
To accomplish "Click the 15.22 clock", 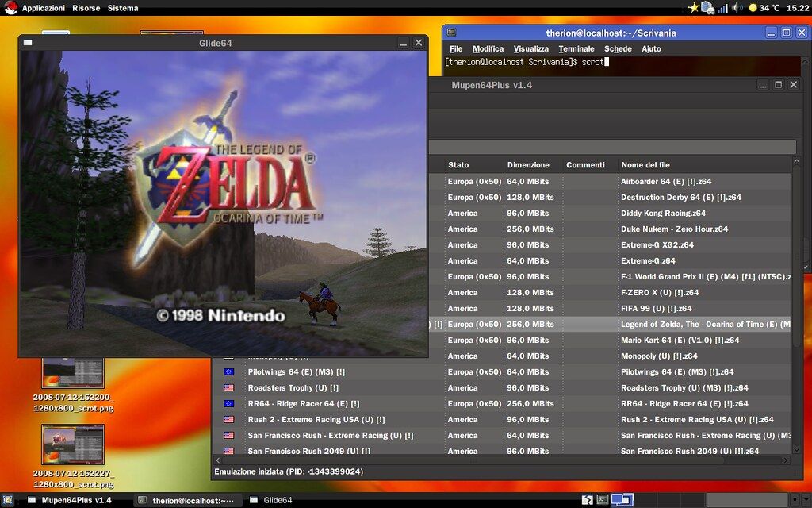I will 797,8.
